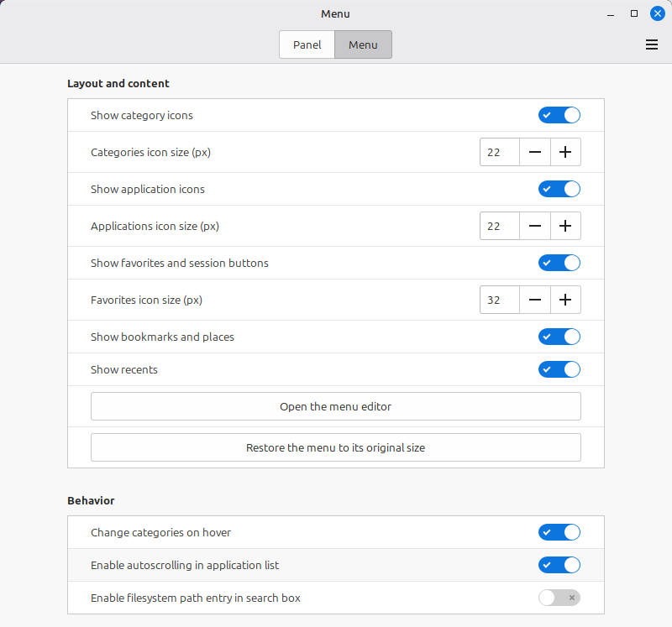Toggle Show application icons off

pyautogui.click(x=559, y=189)
